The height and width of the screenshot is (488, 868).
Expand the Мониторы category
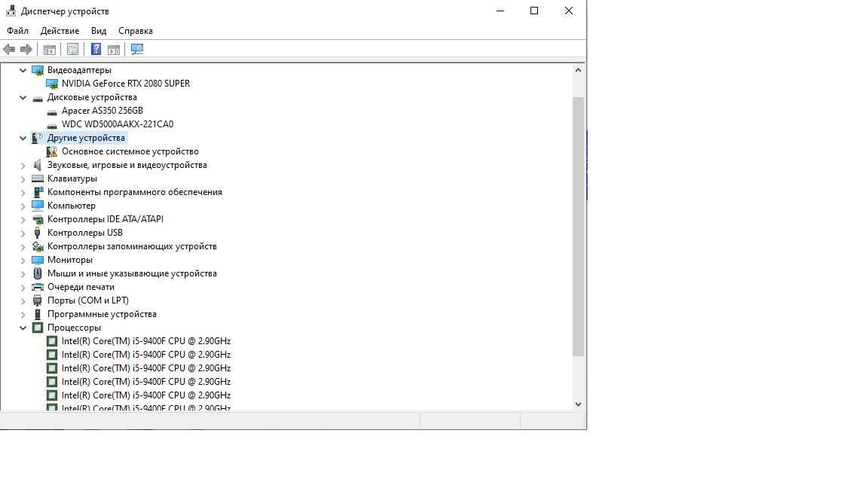click(23, 260)
